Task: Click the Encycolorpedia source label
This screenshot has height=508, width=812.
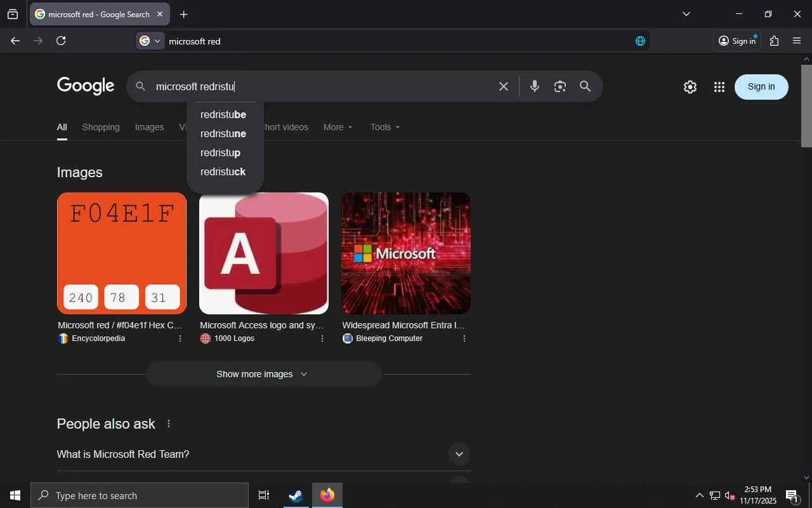Action: tap(98, 338)
